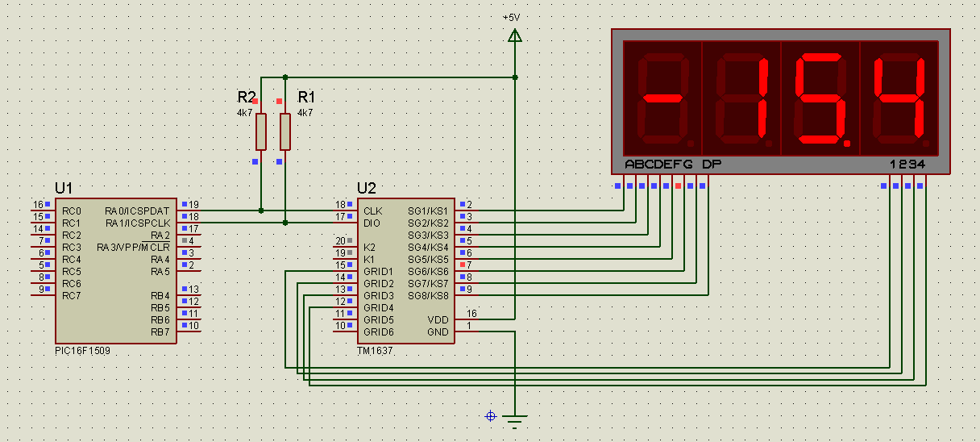
Task: Click the 4k7 value label under R1
Action: point(305,113)
